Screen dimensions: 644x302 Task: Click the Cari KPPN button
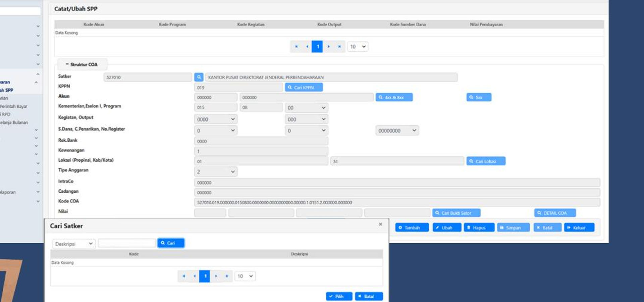pos(304,87)
